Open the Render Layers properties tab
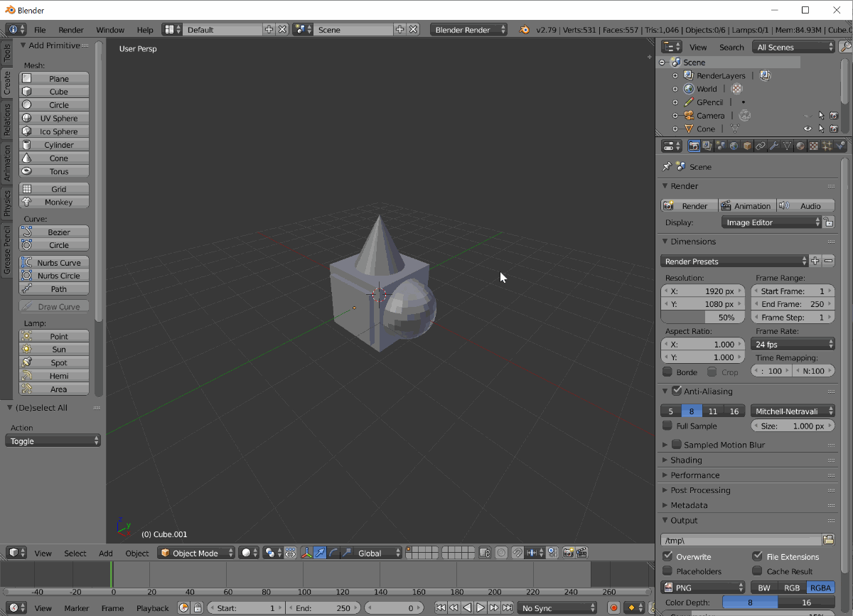853x616 pixels. pyautogui.click(x=707, y=146)
